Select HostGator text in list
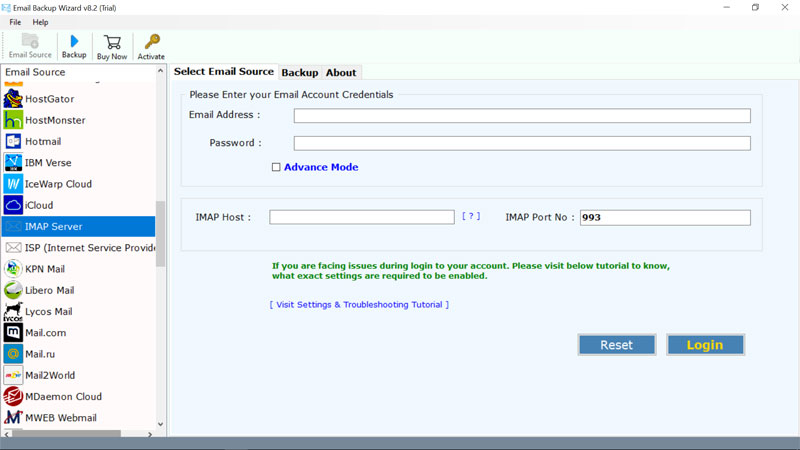 [x=49, y=99]
